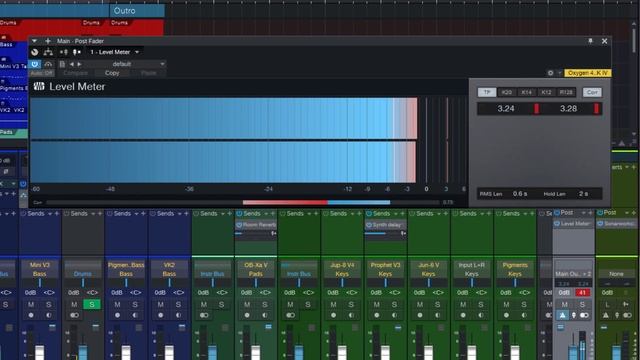Viewport: 640px width, 360px height.
Task: Click the red clip indicator on Main channel
Action: (x=582, y=293)
